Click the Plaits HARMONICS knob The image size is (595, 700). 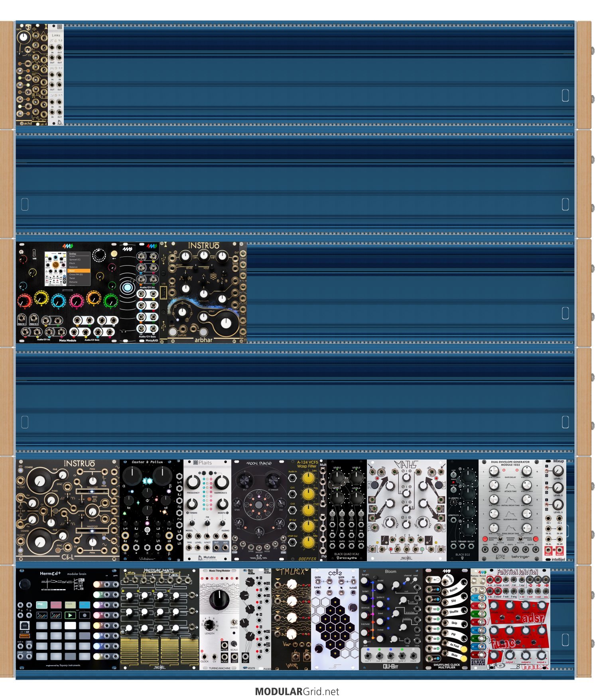pos(222,483)
